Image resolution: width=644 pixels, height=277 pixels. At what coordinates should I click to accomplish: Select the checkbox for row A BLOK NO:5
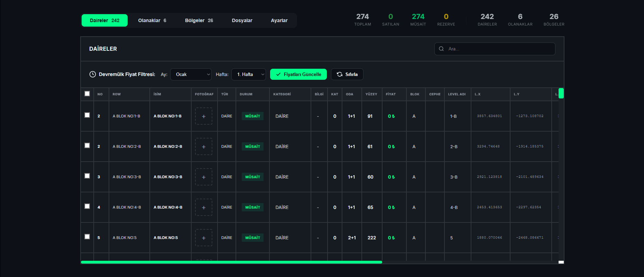87,237
